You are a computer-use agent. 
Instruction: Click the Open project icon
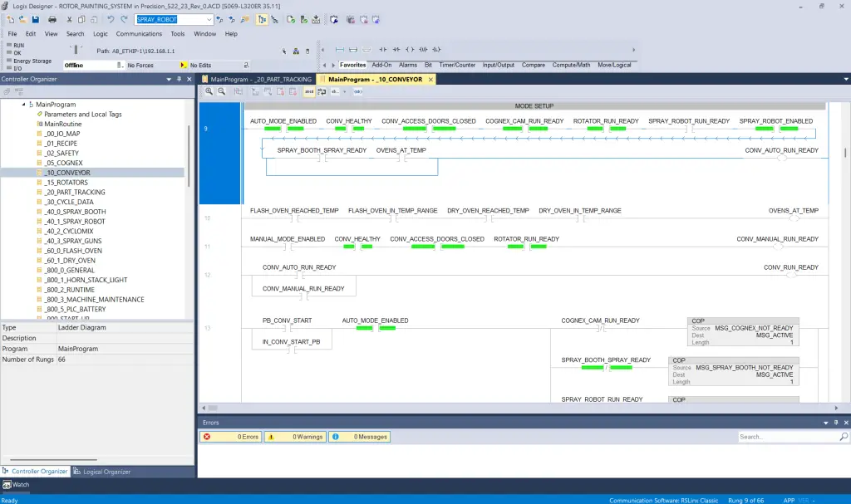22,20
